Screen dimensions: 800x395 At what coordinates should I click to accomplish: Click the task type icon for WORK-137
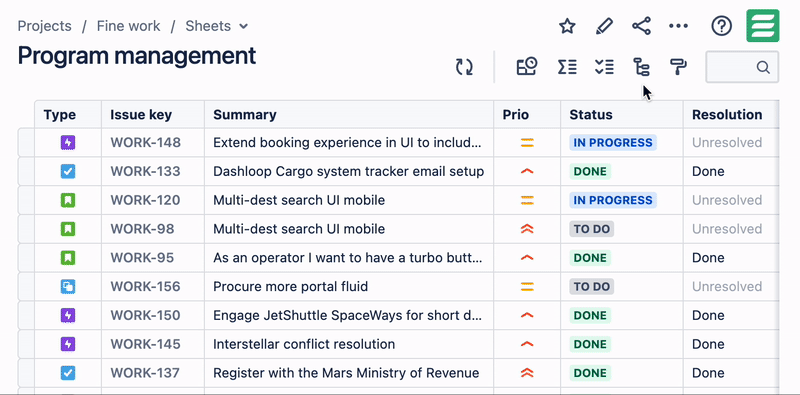pyautogui.click(x=68, y=373)
